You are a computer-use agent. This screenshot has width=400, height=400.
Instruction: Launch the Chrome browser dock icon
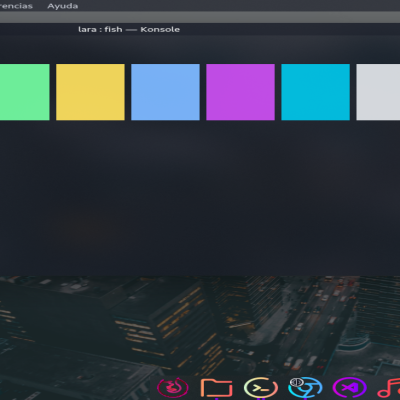[x=305, y=388]
